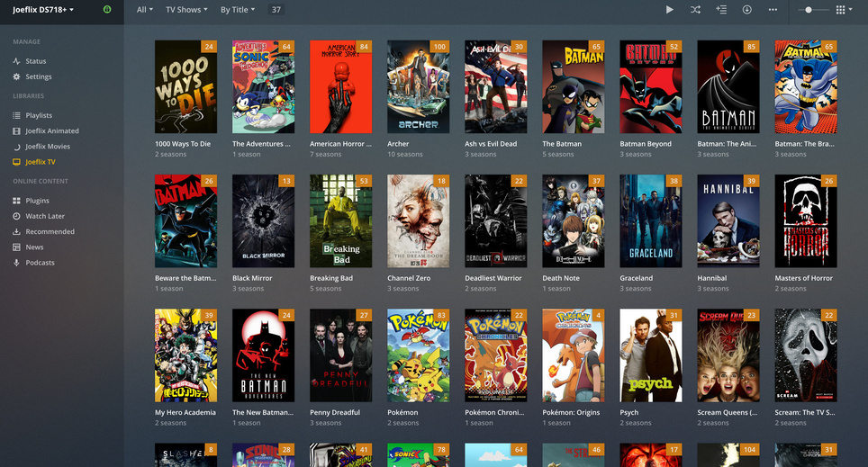
Task: Open the Ash vs Evil Dead poster
Action: [x=496, y=87]
